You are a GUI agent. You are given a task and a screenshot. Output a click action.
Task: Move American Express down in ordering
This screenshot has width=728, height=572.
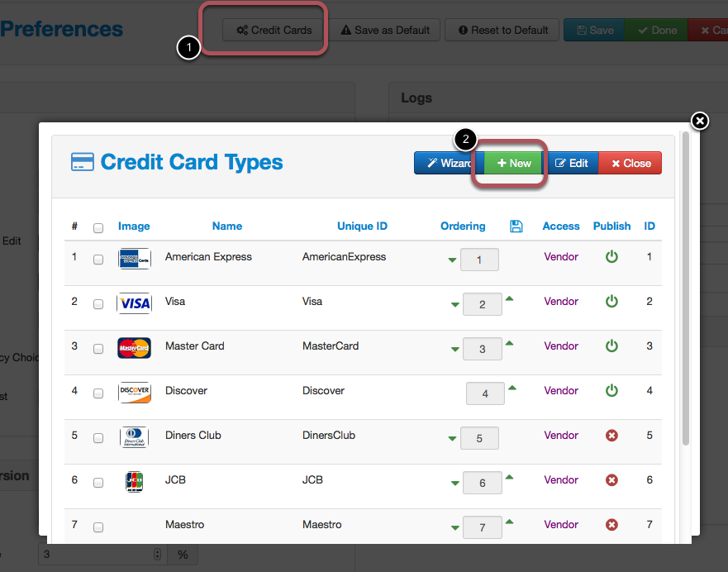452,260
